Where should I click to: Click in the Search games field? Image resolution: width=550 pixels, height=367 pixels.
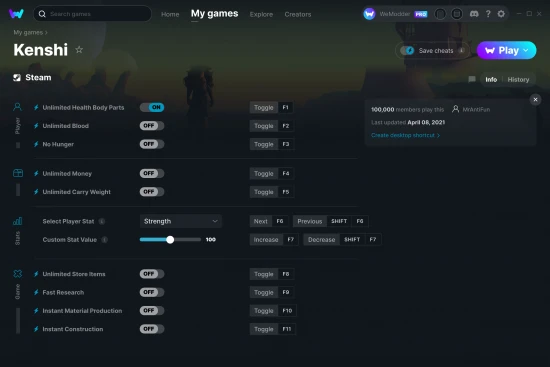[92, 14]
